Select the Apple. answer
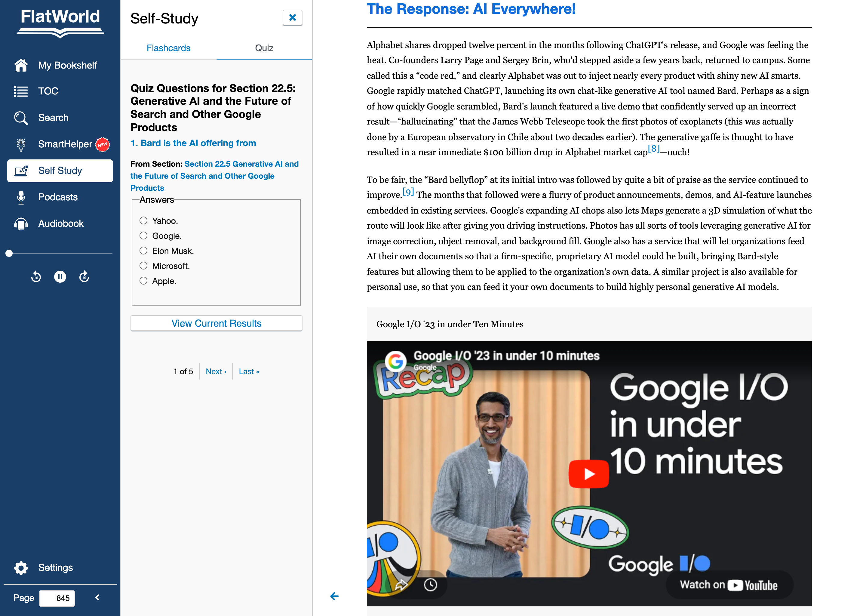Screen dimensions: 866x616 (x=143, y=281)
